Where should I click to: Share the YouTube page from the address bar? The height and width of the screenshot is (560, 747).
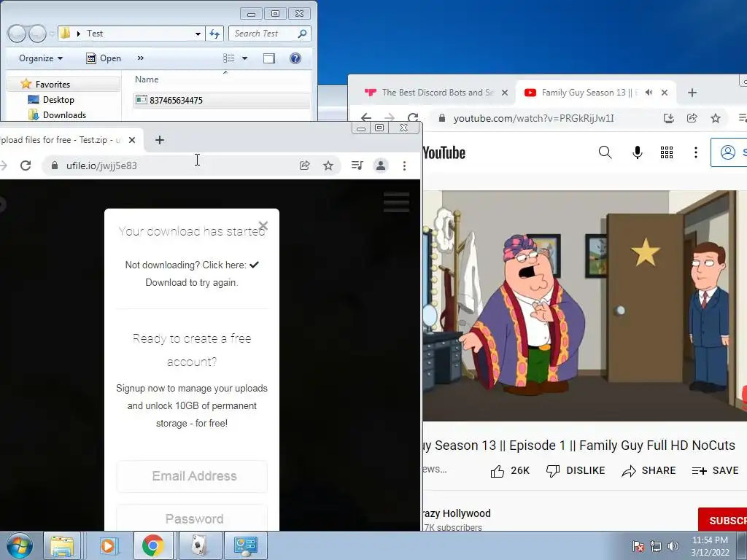point(692,118)
